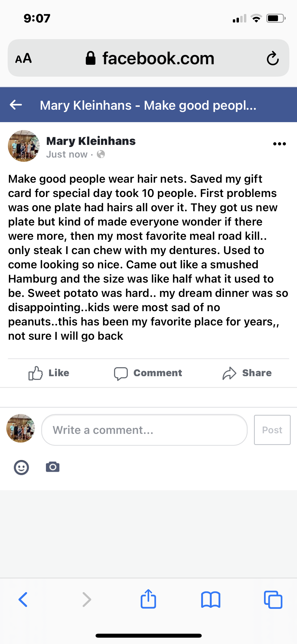Go back using the white header arrow
This screenshot has width=297, height=644.
(16, 105)
